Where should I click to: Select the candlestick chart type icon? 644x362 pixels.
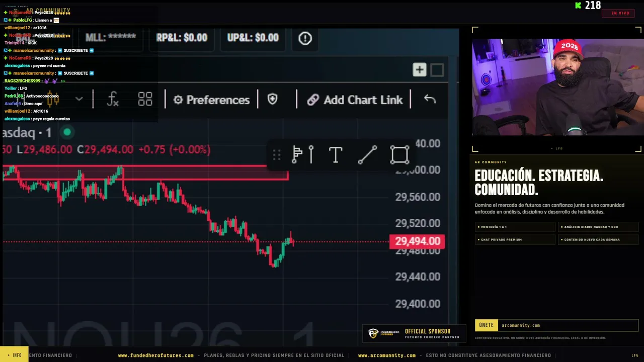coord(53,99)
